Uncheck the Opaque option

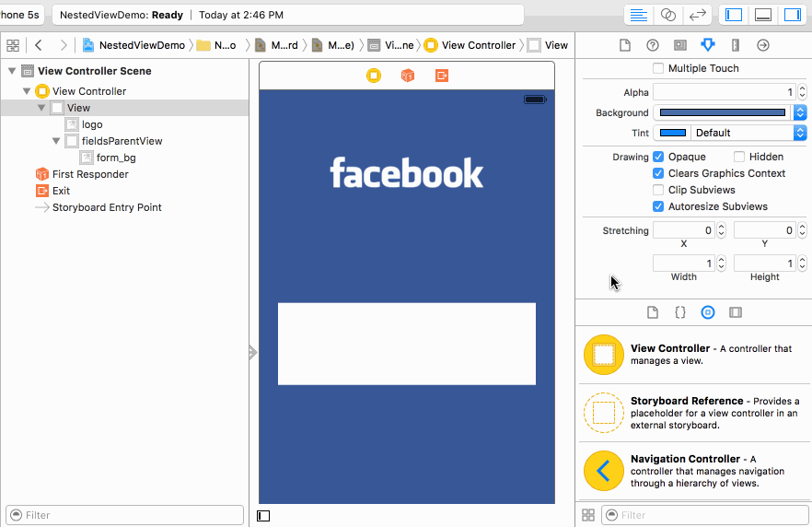pos(658,157)
